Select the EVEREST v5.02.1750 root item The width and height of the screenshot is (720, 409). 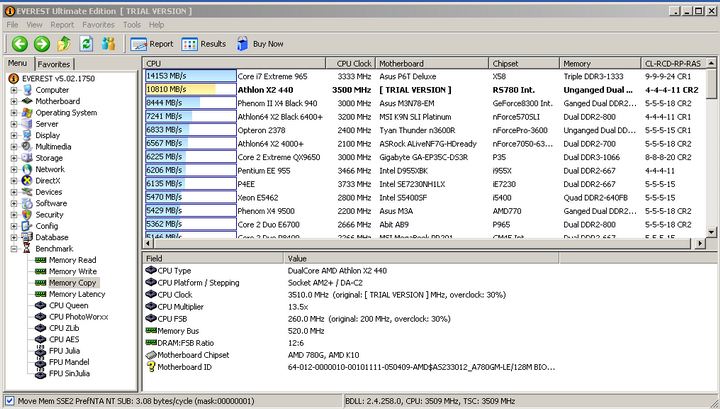tap(58, 78)
